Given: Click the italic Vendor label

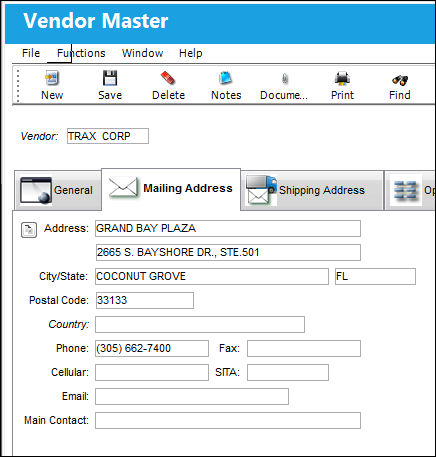Looking at the screenshot, I should [39, 136].
